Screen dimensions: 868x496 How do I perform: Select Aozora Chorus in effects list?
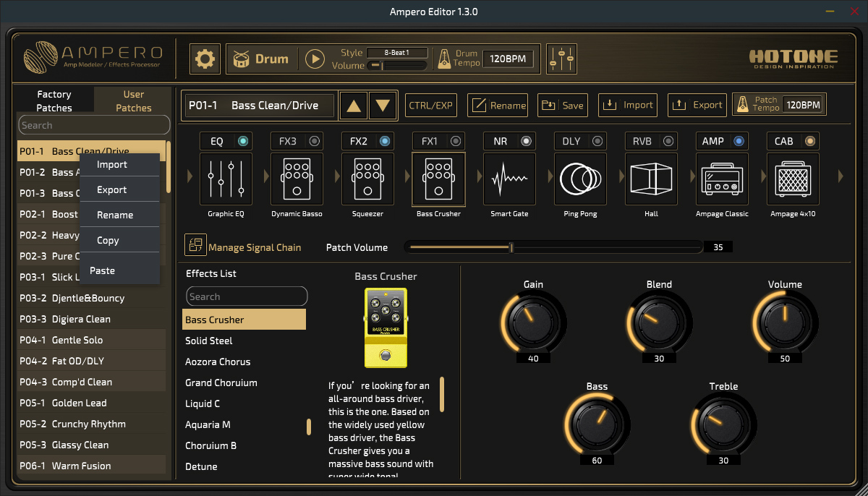point(244,362)
